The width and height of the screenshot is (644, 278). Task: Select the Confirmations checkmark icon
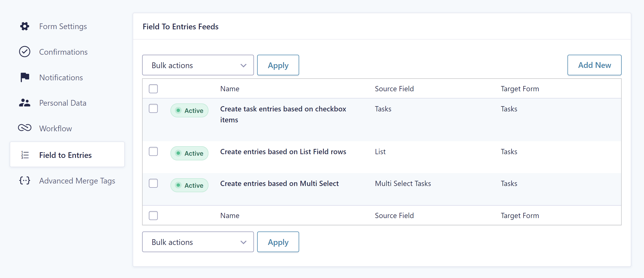(x=24, y=51)
